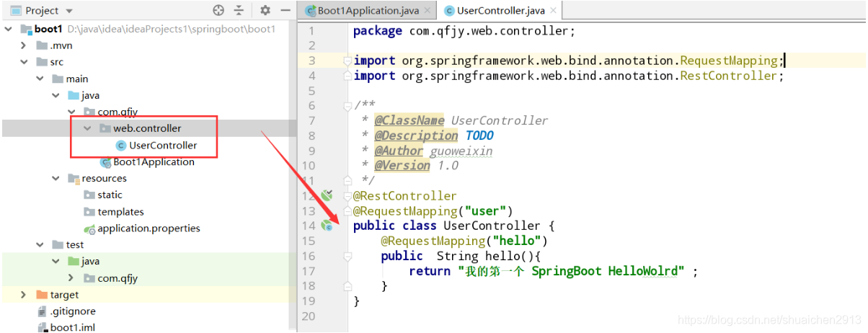
Task: Click the Boot1Application.java tab file icon
Action: [x=311, y=11]
